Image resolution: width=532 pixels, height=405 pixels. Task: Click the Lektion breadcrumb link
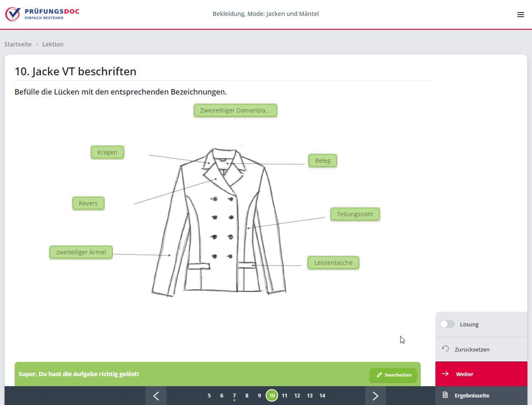(x=53, y=44)
